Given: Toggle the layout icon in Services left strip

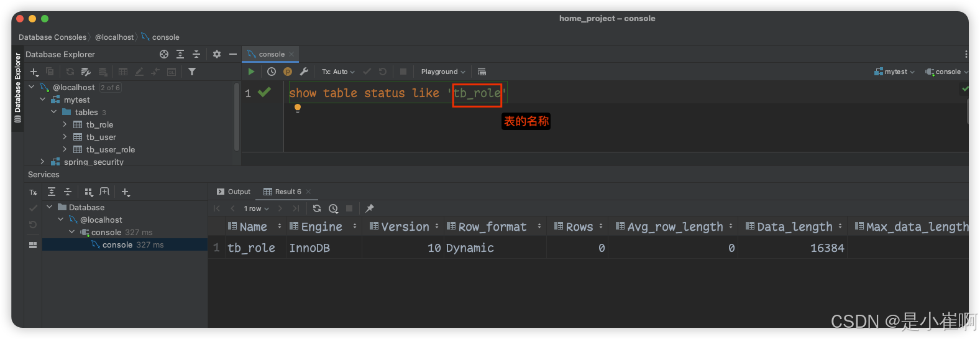Looking at the screenshot, I should coord(33,245).
